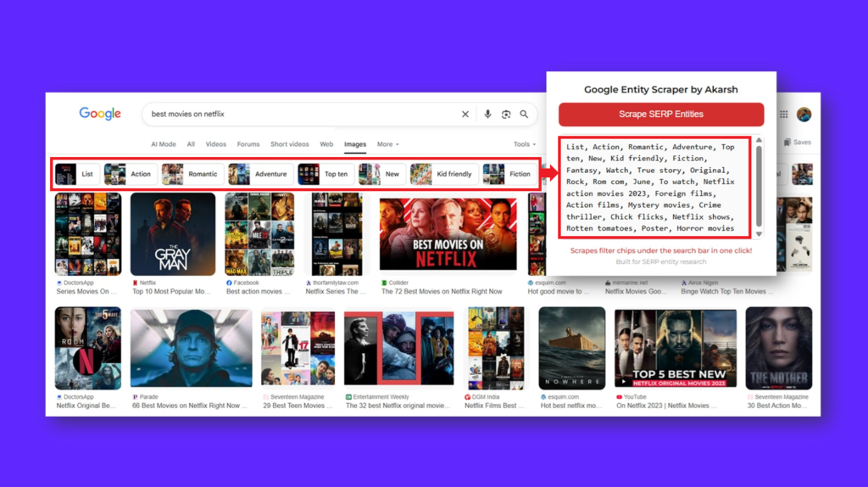Clear the search box with the X icon
Image resolution: width=868 pixels, height=487 pixels.
[465, 115]
